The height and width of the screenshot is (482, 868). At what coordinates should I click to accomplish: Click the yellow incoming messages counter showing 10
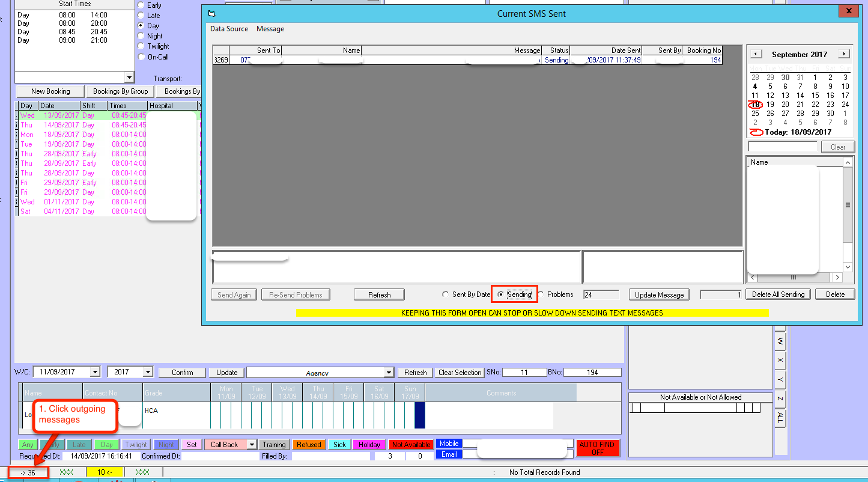click(x=105, y=473)
